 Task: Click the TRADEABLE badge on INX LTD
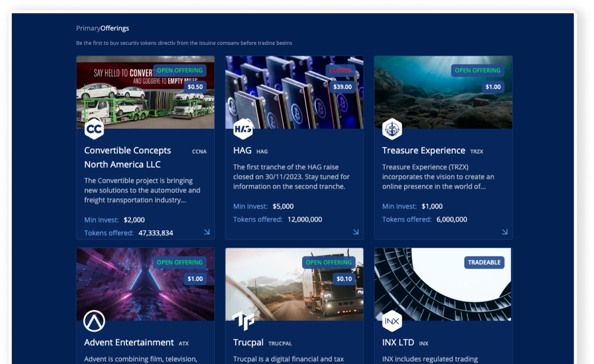(x=484, y=262)
